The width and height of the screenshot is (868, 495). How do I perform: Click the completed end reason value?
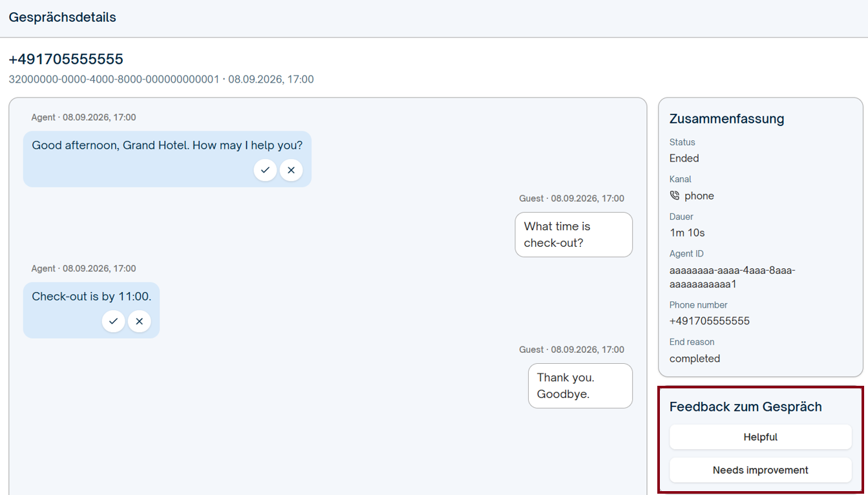(x=694, y=359)
